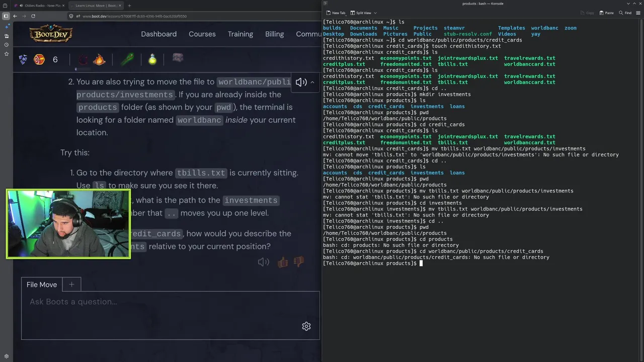This screenshot has width=644, height=362.
Task: Click the webcam overlay video thumbnail
Action: pyautogui.click(x=68, y=224)
